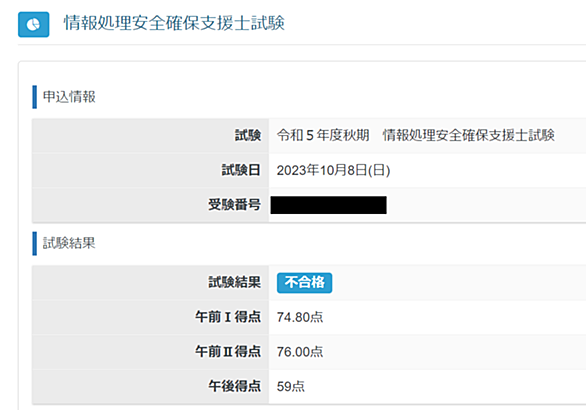Click the 受験番号 row label

234,205
